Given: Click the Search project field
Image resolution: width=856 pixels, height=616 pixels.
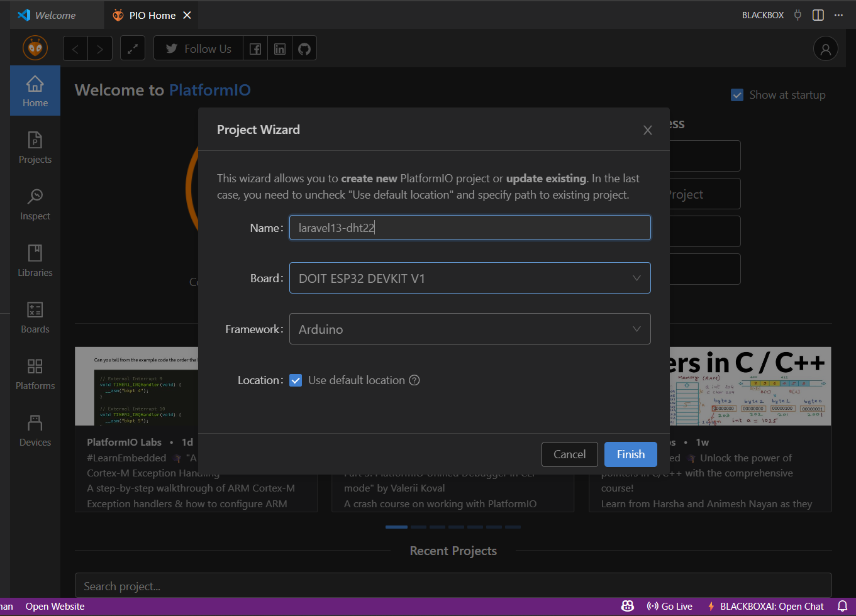Looking at the screenshot, I should pyautogui.click(x=453, y=586).
